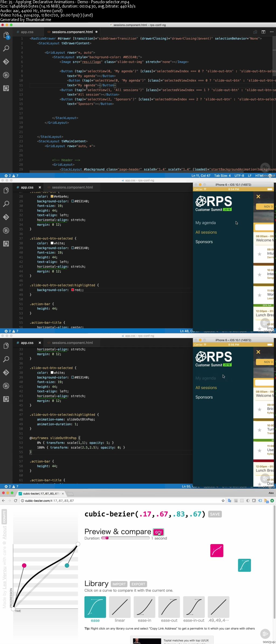Close the app.css tab in the window with the red rule
Viewport: 276px width, 644px height.
[40, 187]
